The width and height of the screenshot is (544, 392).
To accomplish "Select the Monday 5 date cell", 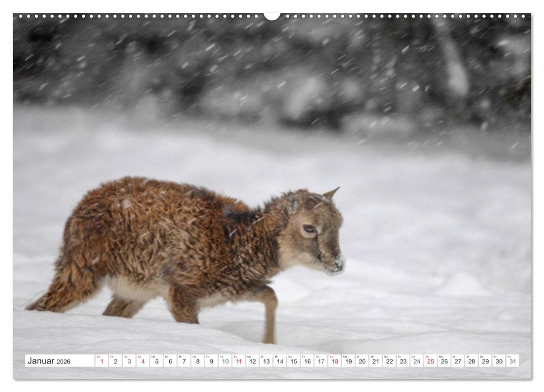I will (x=156, y=361).
